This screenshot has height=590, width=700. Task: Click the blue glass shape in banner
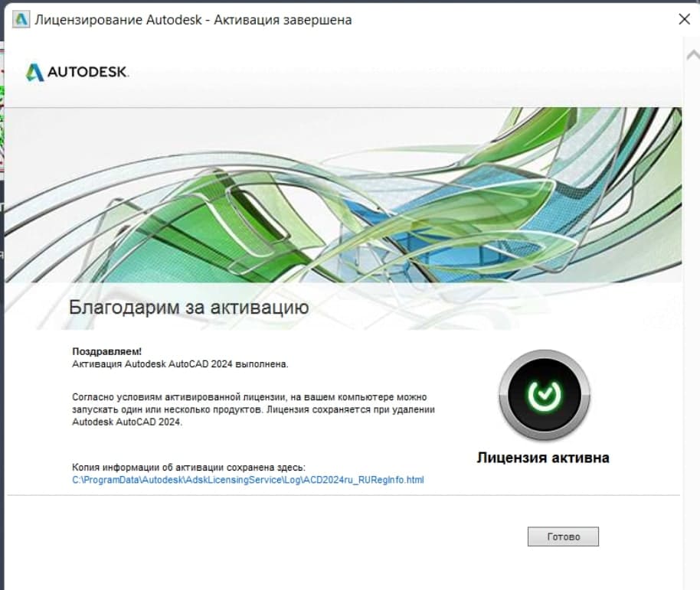point(429,230)
